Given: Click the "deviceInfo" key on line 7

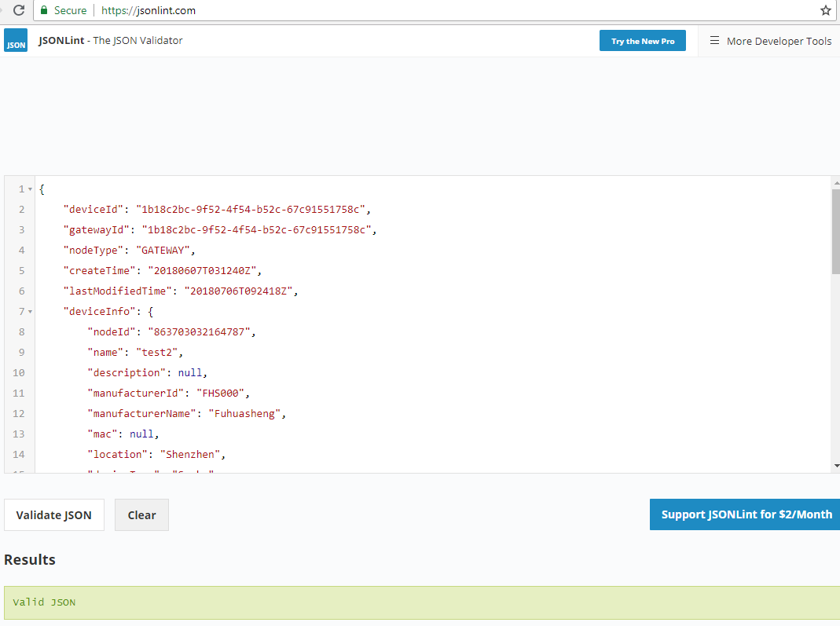Looking at the screenshot, I should click(100, 311).
